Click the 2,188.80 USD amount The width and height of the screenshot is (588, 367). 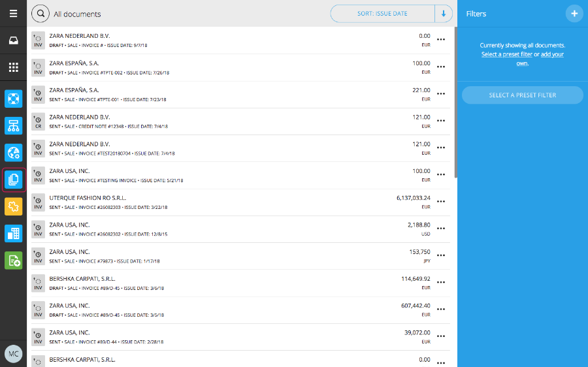pyautogui.click(x=419, y=225)
